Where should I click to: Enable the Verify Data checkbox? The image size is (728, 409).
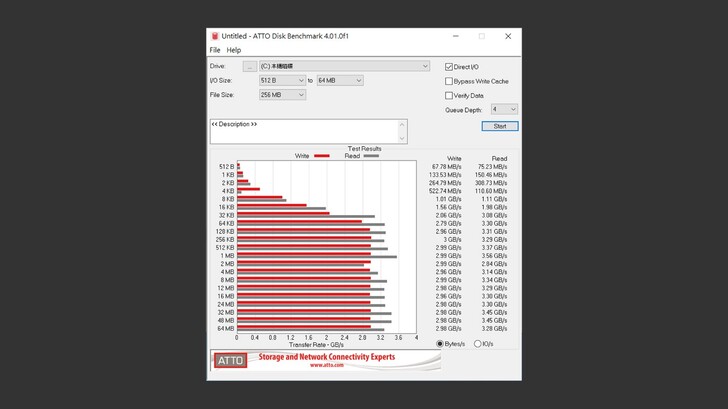(x=448, y=96)
